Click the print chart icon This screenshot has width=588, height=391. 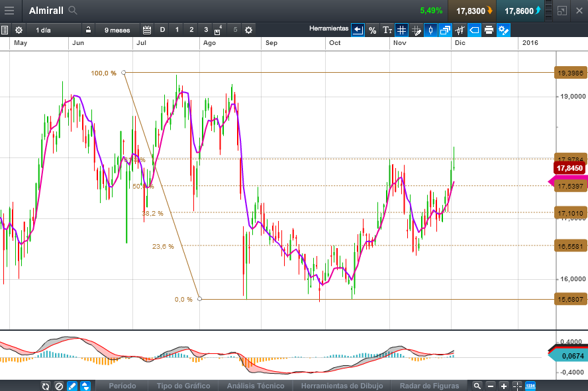pos(489,30)
